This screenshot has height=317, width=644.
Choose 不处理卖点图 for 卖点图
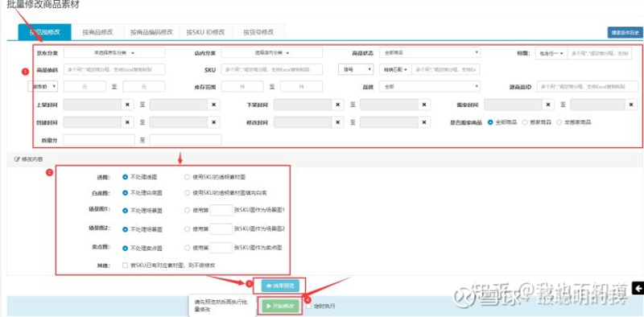coord(126,248)
